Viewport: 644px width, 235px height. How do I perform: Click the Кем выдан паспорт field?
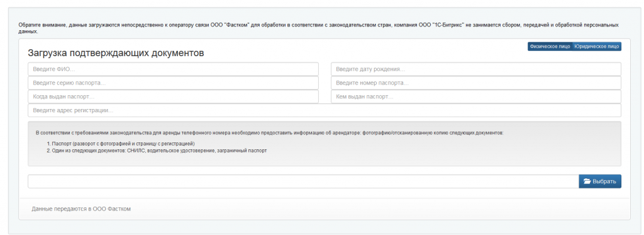click(x=476, y=97)
